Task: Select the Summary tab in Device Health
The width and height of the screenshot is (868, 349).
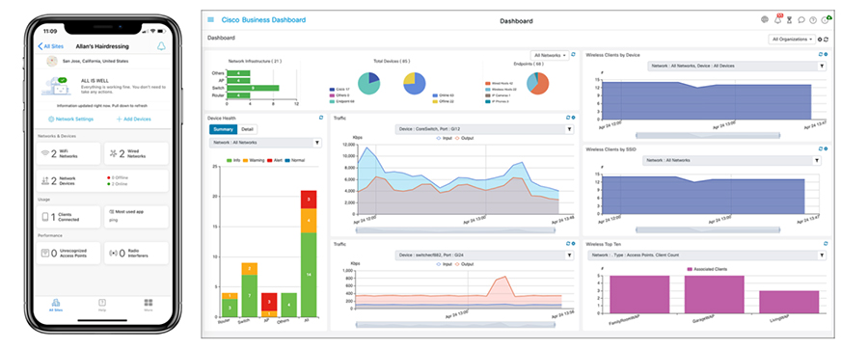Action: [x=223, y=129]
